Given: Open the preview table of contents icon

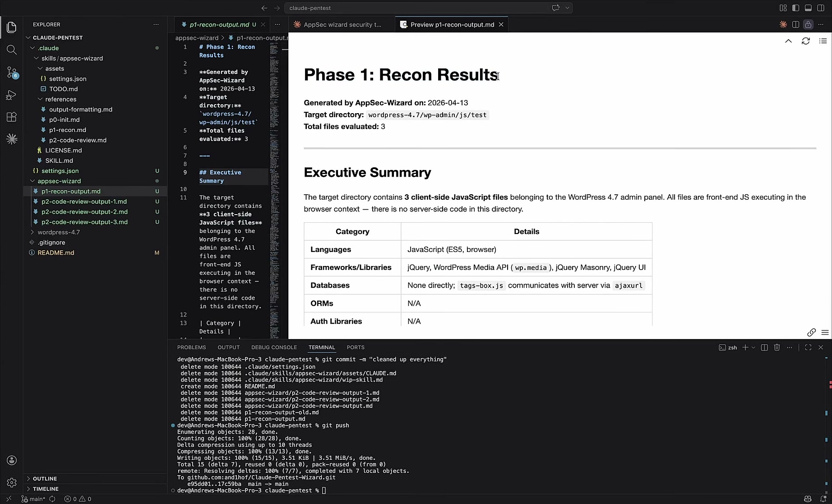Looking at the screenshot, I should [823, 41].
